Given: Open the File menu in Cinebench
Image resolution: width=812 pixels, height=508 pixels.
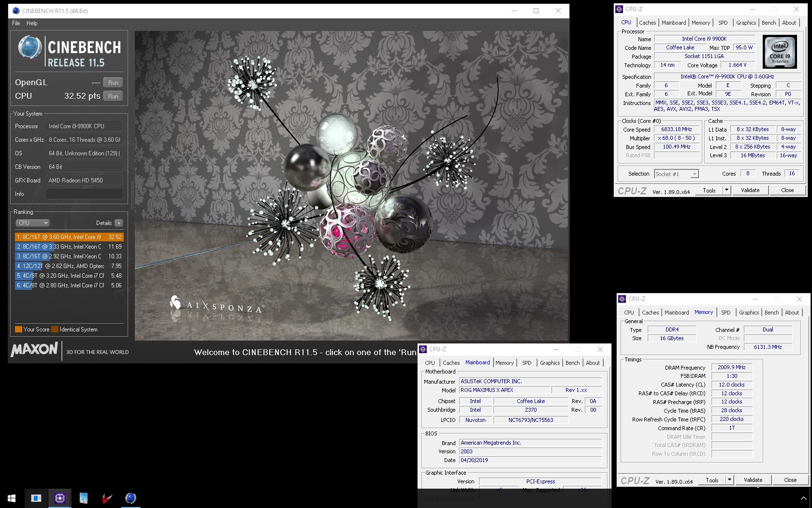Looking at the screenshot, I should coord(16,23).
